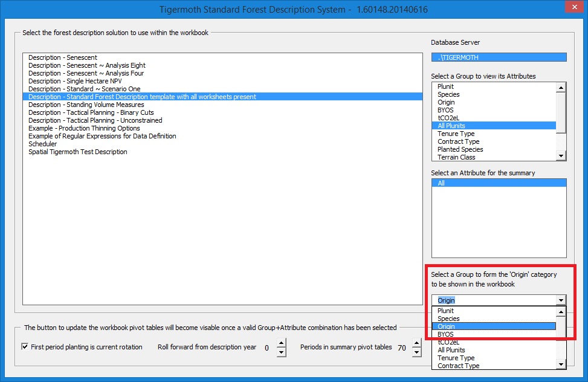Screen dimensions: 588x382
Task: Click Roll forward description year value 0
Action: [x=267, y=348]
